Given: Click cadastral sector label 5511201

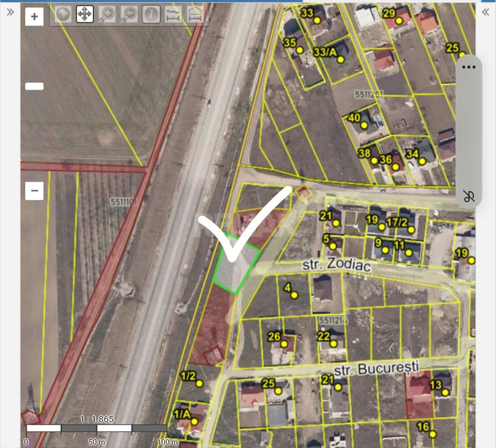Looking at the screenshot, I should tap(369, 94).
